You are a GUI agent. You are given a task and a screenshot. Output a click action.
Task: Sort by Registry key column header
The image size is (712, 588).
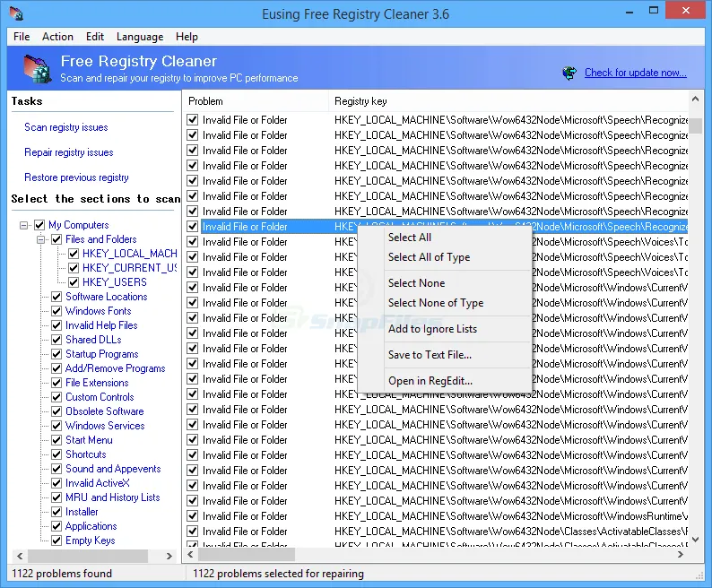point(508,101)
